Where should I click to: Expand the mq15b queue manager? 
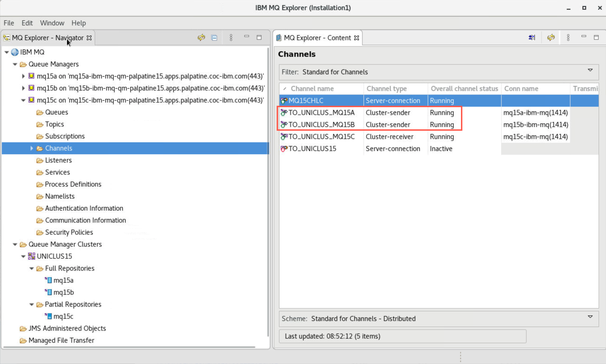click(x=23, y=88)
